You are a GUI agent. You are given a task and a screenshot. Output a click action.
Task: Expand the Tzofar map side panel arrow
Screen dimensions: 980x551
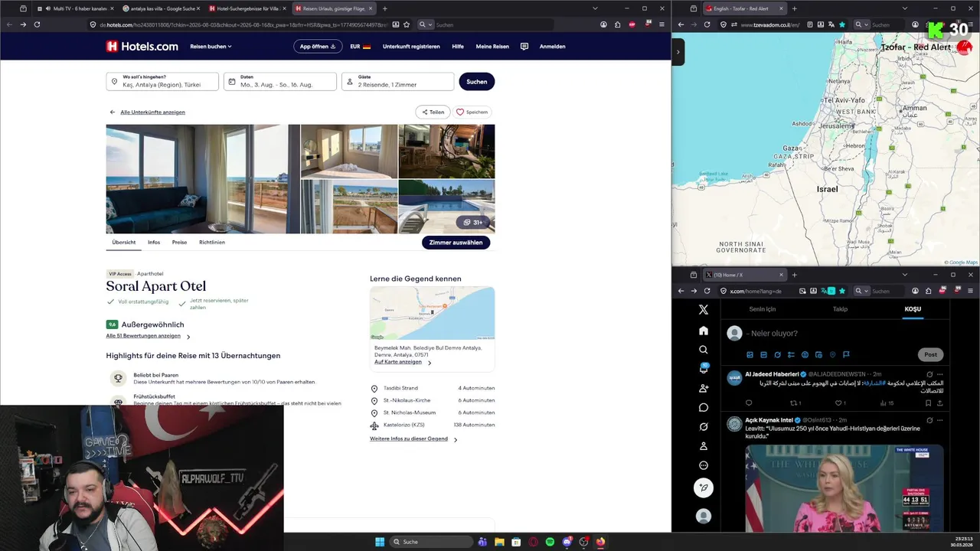coord(678,52)
